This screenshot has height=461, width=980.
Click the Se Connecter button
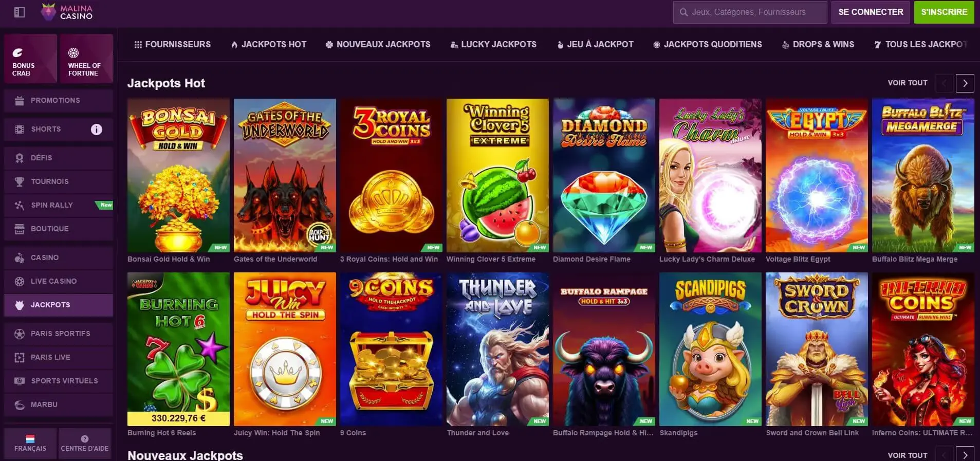point(871,12)
